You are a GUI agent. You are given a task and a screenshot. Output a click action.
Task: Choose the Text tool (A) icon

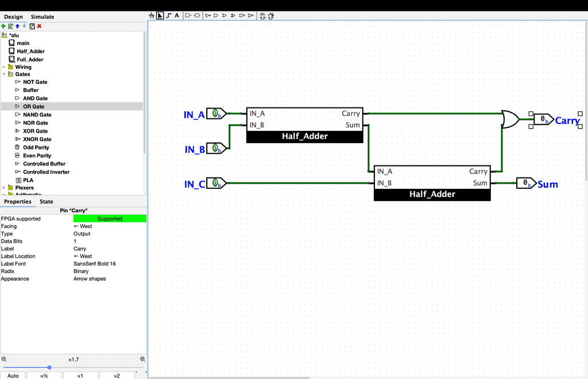point(177,16)
